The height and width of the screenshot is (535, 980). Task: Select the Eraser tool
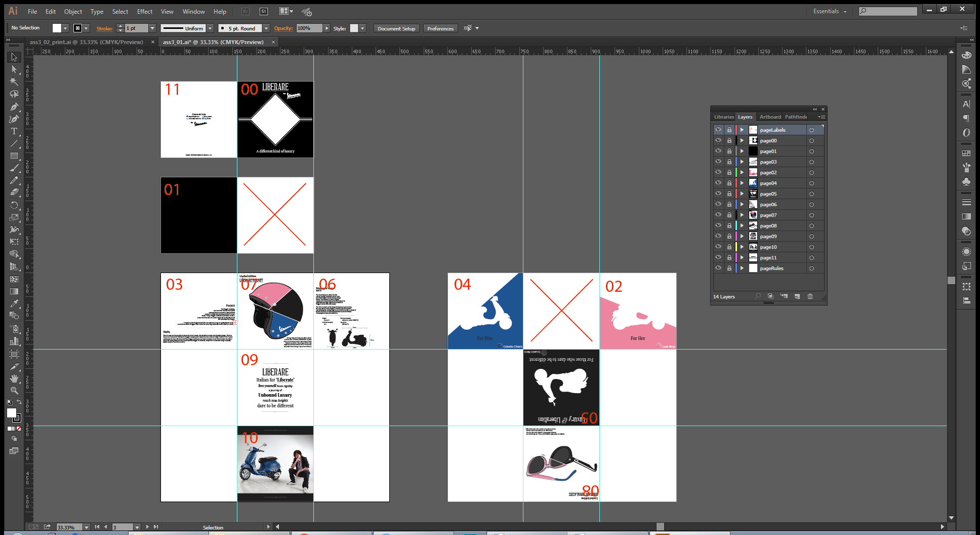[14, 193]
